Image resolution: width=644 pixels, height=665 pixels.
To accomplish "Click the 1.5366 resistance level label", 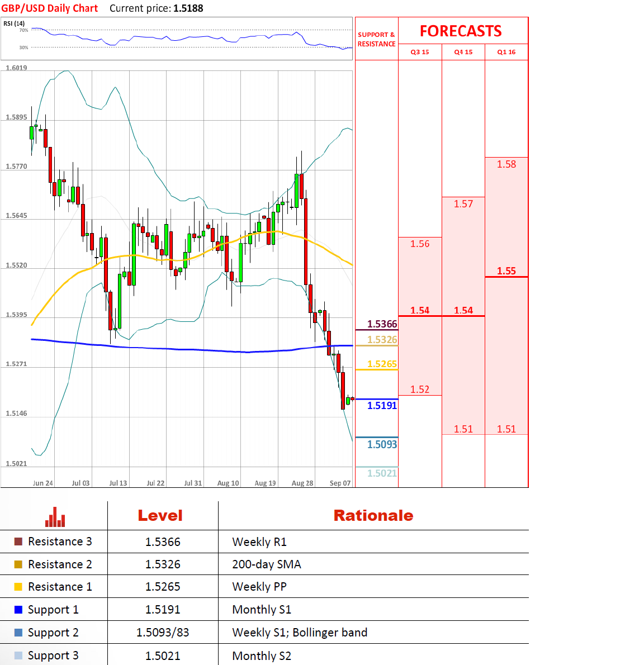I will (382, 324).
